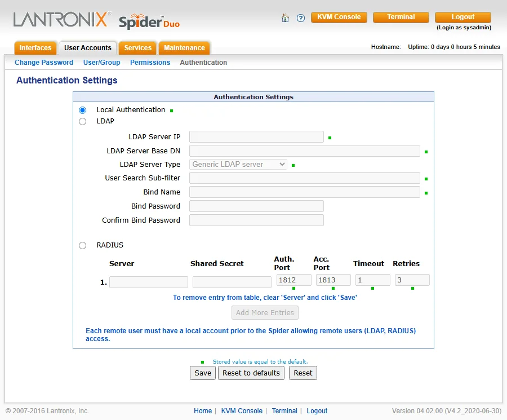Click the Save button
The height and width of the screenshot is (420, 507).
[203, 373]
